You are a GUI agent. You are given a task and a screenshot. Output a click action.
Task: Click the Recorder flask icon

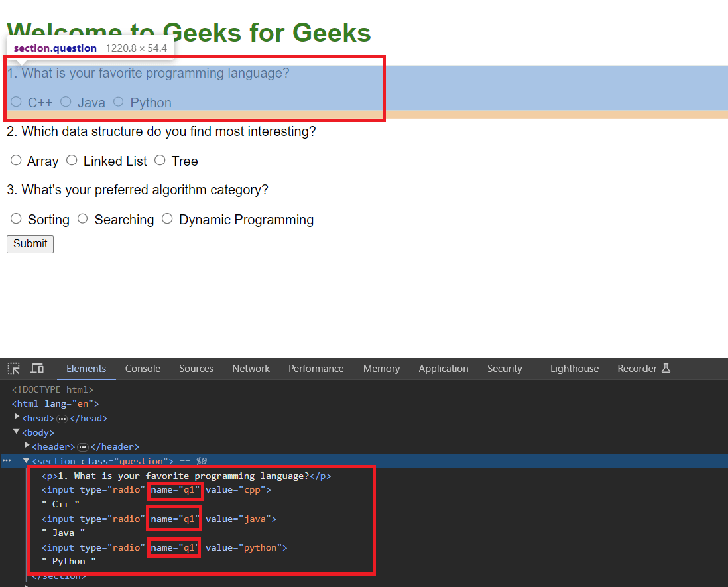(x=666, y=368)
